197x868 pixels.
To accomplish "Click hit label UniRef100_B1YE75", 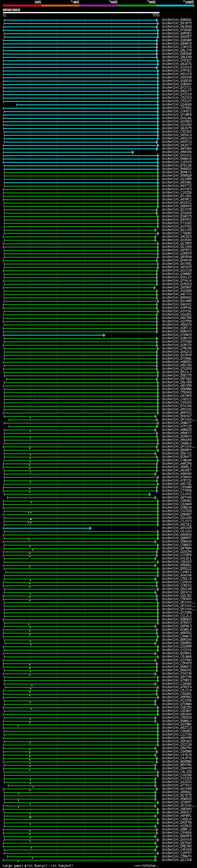I will [176, 796].
